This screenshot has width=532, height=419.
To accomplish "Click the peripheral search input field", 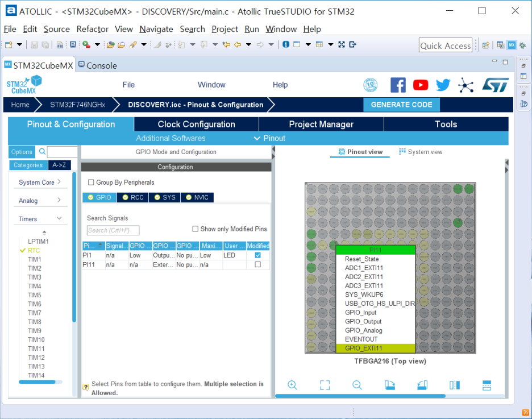I will [62, 152].
